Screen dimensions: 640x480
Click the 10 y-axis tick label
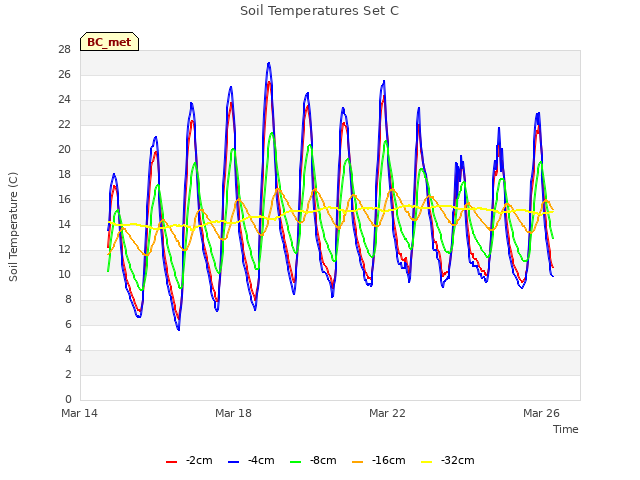[x=64, y=274]
